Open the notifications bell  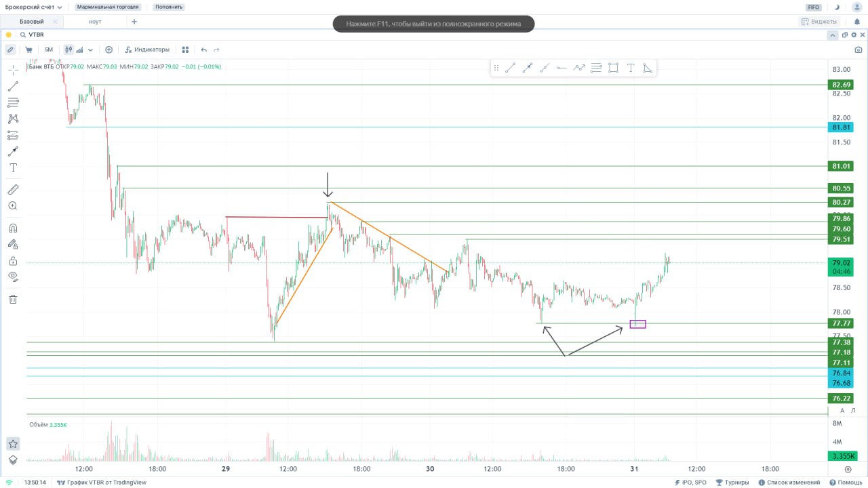(x=856, y=22)
